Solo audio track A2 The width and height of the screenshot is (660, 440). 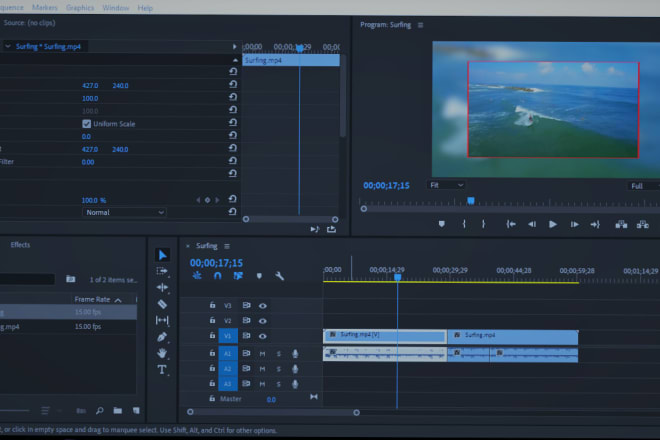(279, 369)
